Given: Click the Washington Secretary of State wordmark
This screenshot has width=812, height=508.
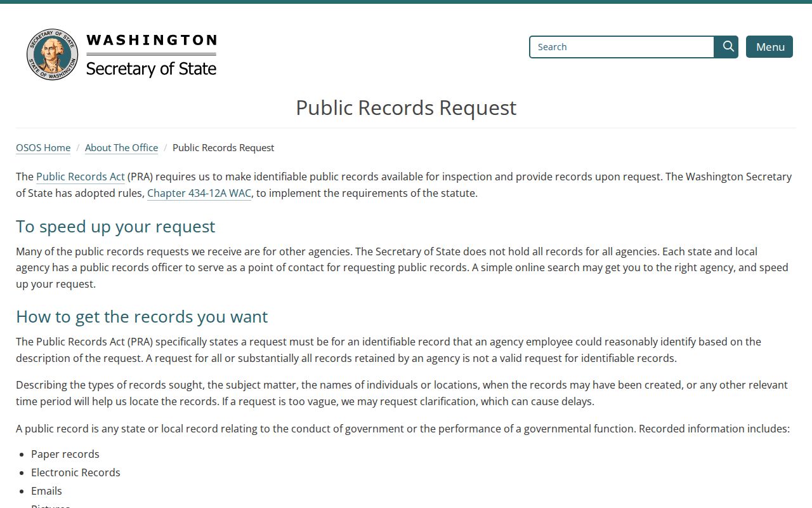Looking at the screenshot, I should tap(151, 55).
